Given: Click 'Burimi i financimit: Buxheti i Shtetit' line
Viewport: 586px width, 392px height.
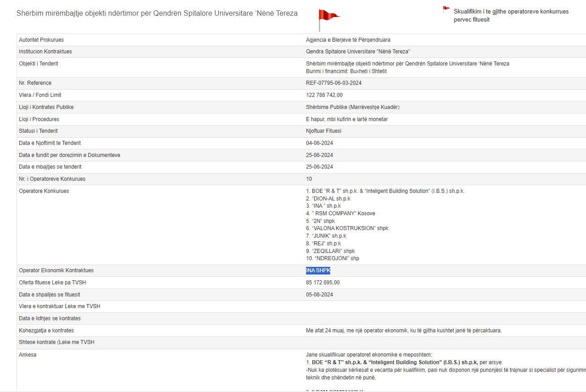Looking at the screenshot, I should (346, 71).
